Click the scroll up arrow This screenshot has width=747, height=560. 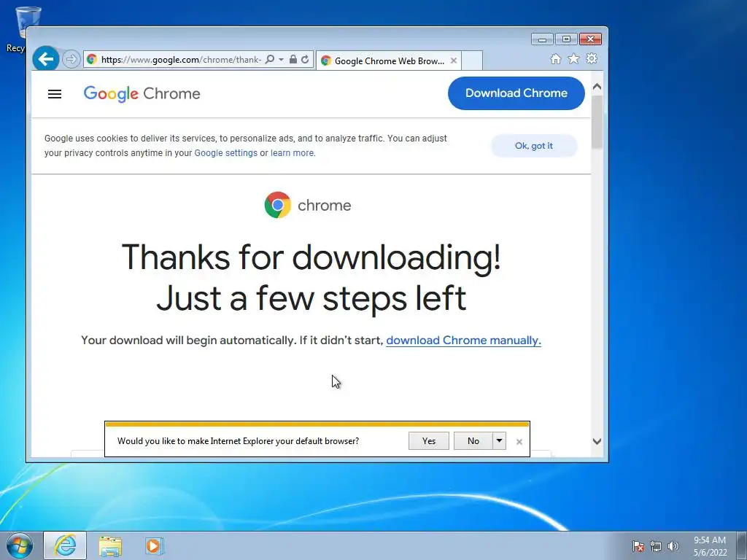point(597,87)
